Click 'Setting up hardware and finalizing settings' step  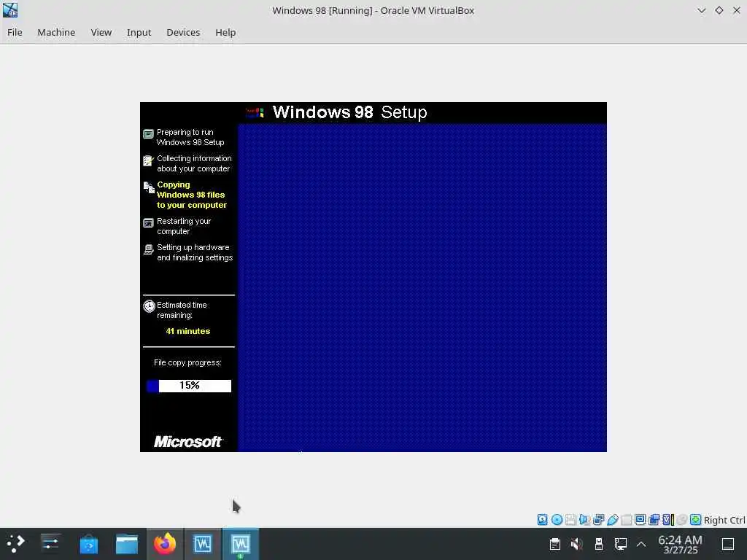coord(195,252)
